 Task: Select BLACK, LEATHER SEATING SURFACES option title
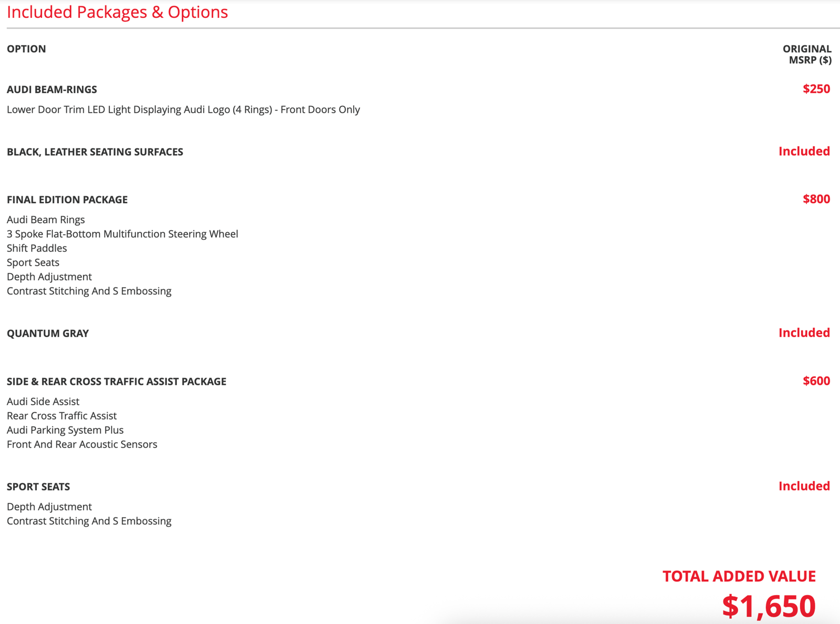tap(94, 152)
